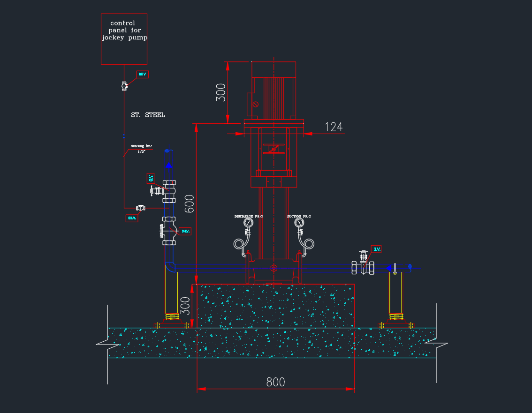Click the discharge pressure gauge symbol
Screen dimensions: 532x413
(x=248, y=223)
